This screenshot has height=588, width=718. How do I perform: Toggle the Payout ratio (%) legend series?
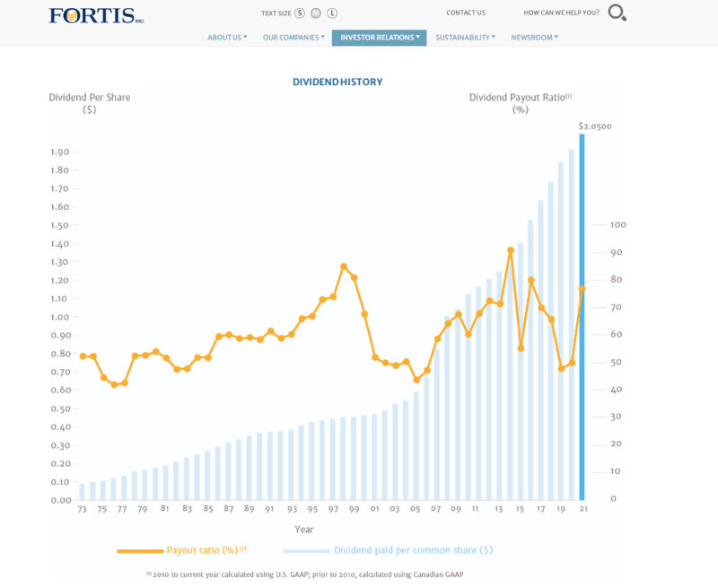coord(206,549)
